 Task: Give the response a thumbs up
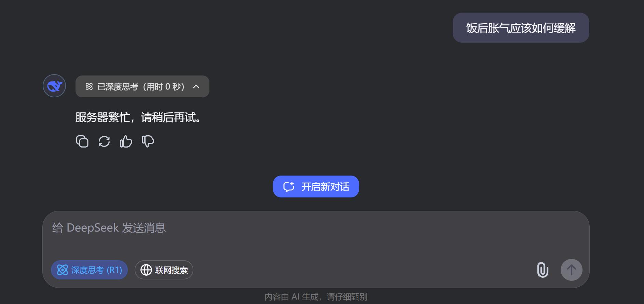(x=126, y=141)
